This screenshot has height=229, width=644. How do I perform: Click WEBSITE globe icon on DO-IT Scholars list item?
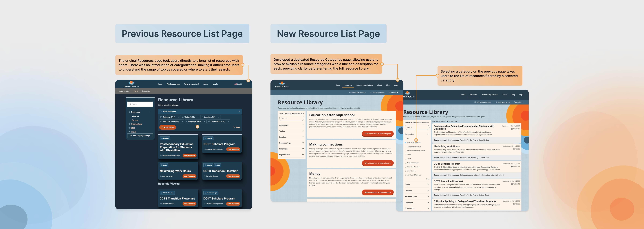pyautogui.click(x=512, y=167)
